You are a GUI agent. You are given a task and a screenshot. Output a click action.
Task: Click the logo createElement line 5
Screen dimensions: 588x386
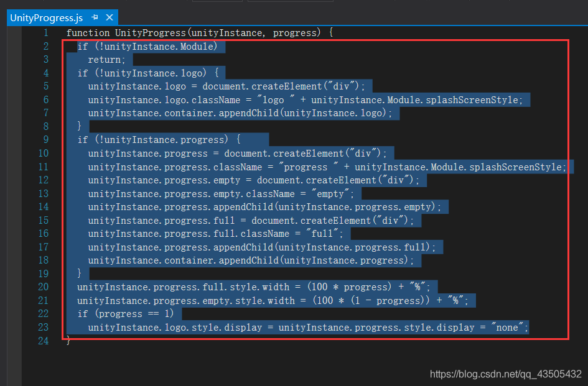226,86
